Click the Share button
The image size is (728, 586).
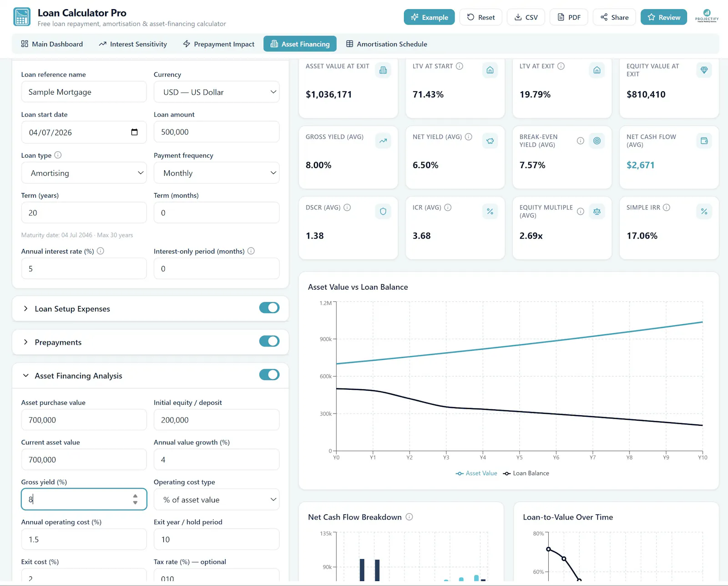[614, 17]
